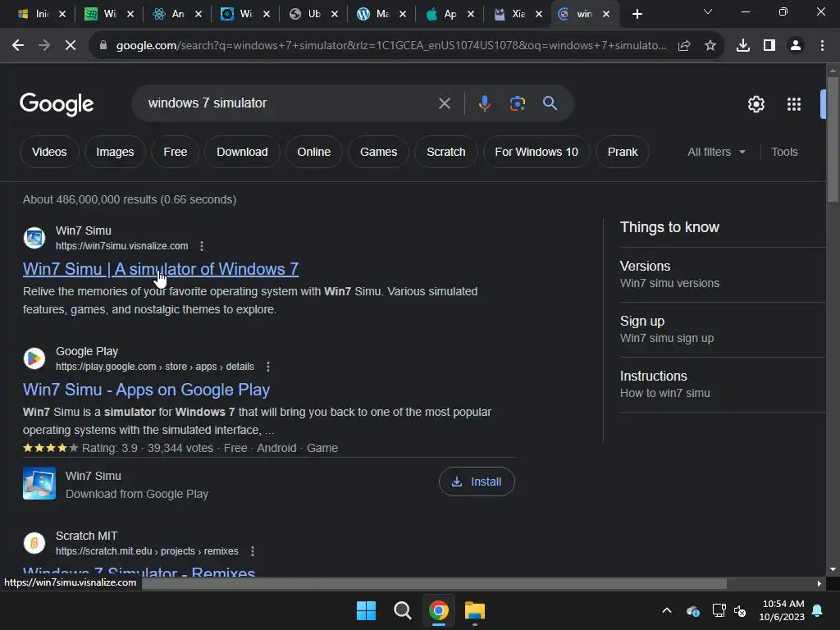The height and width of the screenshot is (630, 840).
Task: Apply the Prank filter chip
Action: point(623,152)
